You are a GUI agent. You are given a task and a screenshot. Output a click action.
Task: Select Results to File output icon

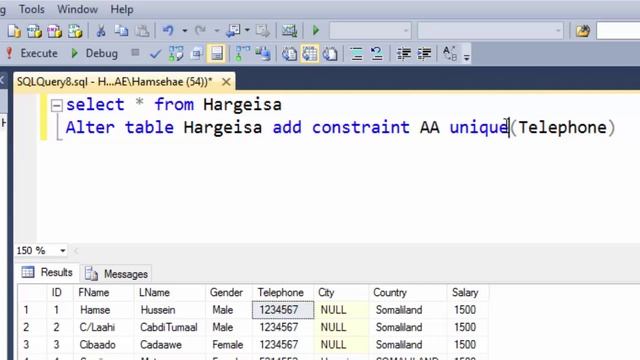(x=330, y=53)
